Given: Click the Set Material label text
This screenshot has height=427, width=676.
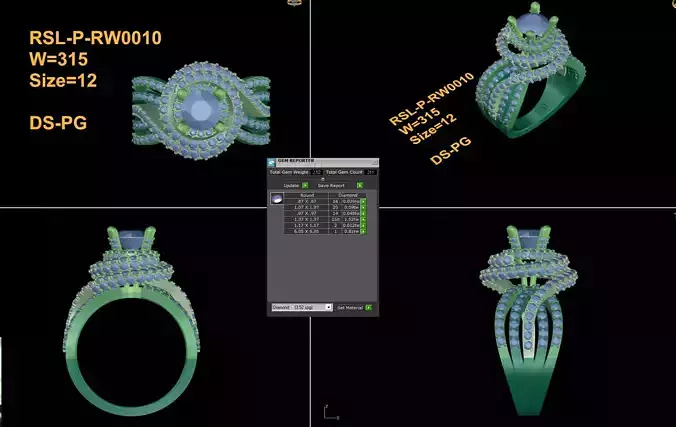Looking at the screenshot, I should (350, 308).
